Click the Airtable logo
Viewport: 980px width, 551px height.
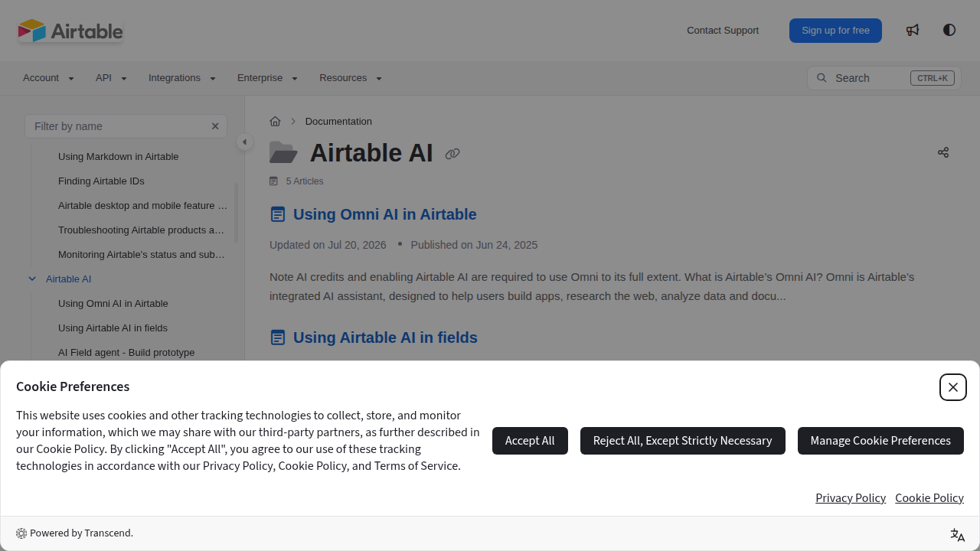(70, 31)
